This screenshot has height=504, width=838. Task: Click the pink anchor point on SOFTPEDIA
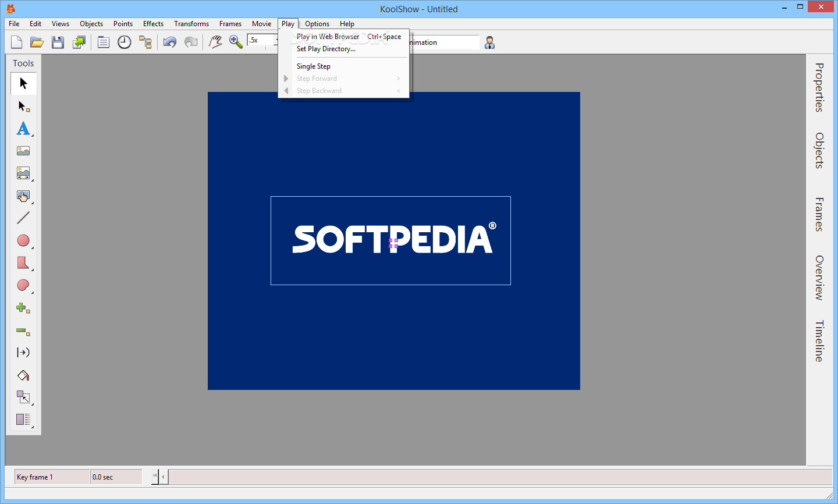coord(393,243)
